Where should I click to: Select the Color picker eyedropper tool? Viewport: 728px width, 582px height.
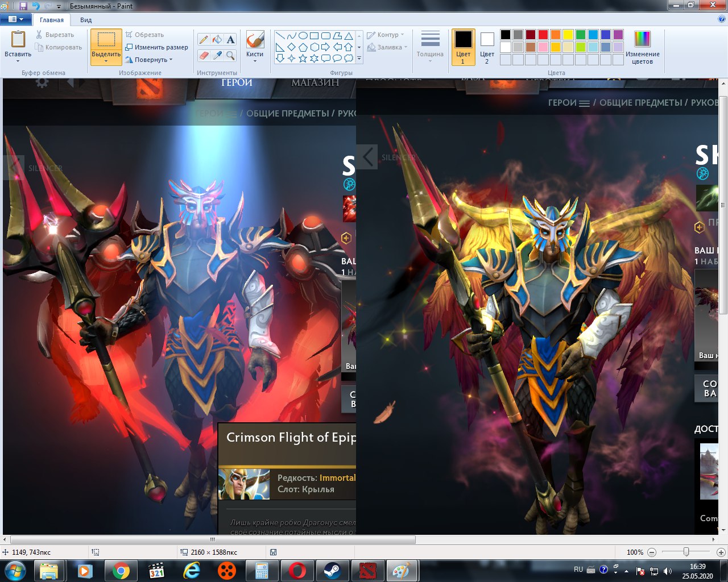pyautogui.click(x=217, y=55)
